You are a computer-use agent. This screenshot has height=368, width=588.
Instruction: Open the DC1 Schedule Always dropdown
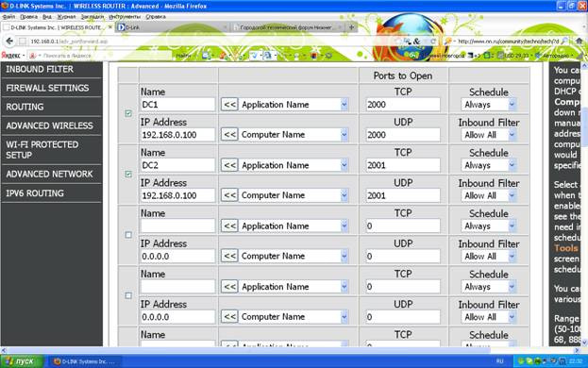(489, 105)
